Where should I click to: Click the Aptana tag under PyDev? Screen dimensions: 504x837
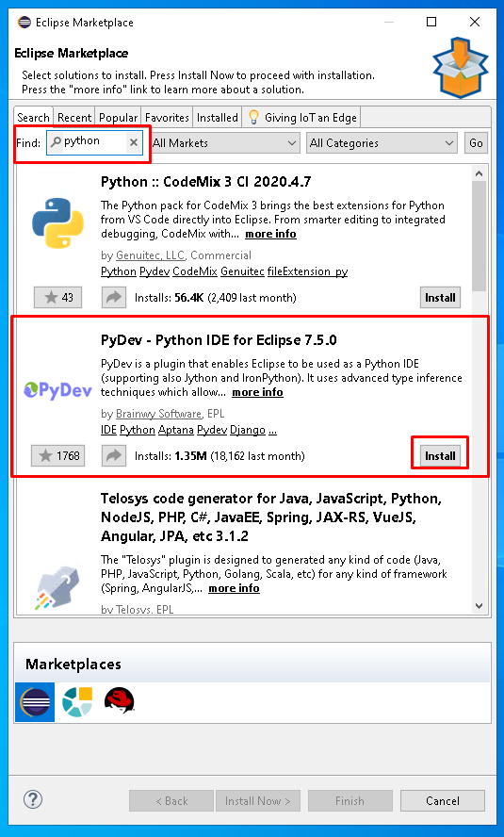point(176,430)
